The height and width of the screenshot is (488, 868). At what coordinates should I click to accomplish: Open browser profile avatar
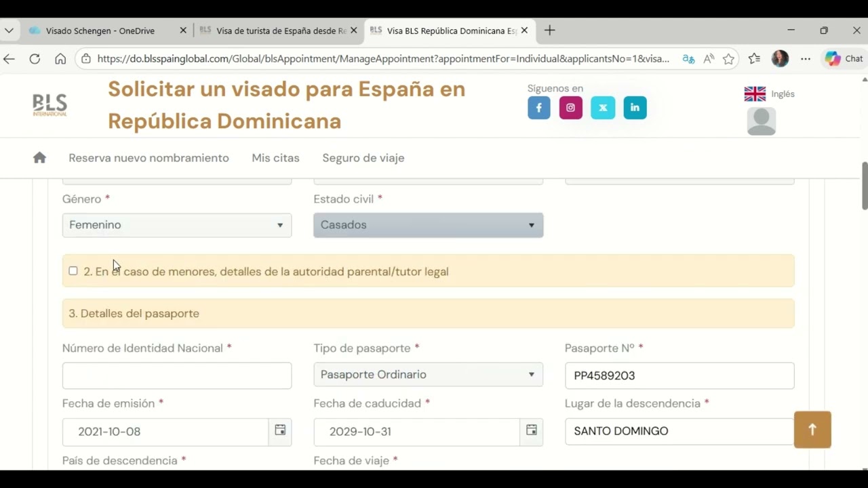click(780, 59)
